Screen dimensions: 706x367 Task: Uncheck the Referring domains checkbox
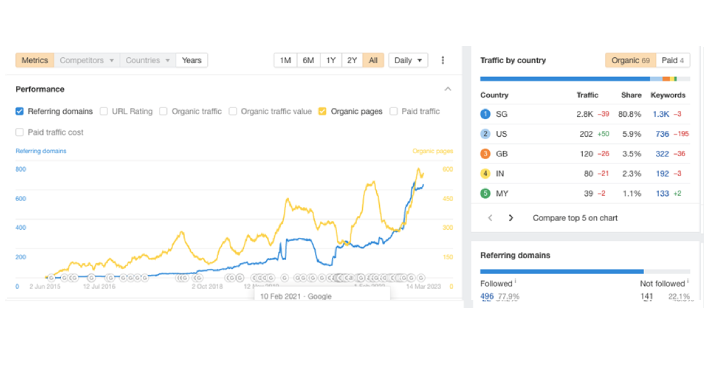tap(19, 111)
